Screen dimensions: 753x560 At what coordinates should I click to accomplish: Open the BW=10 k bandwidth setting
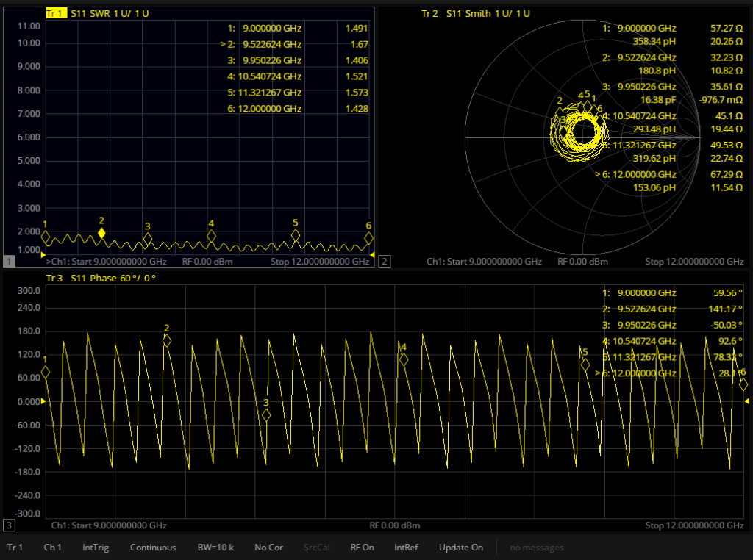[215, 547]
